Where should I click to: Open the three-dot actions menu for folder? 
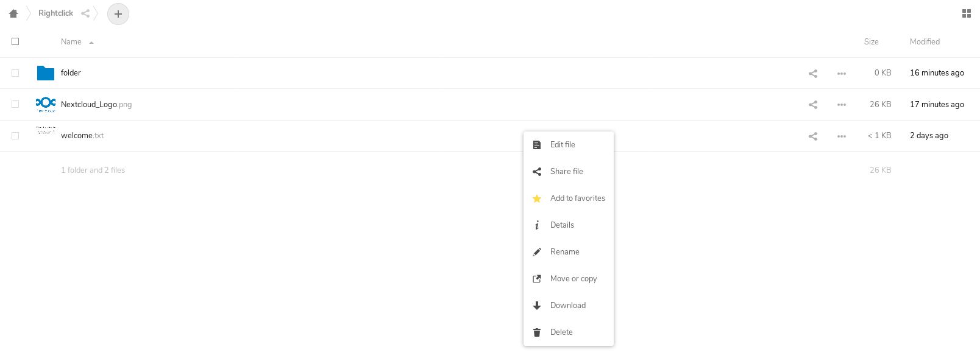point(842,74)
